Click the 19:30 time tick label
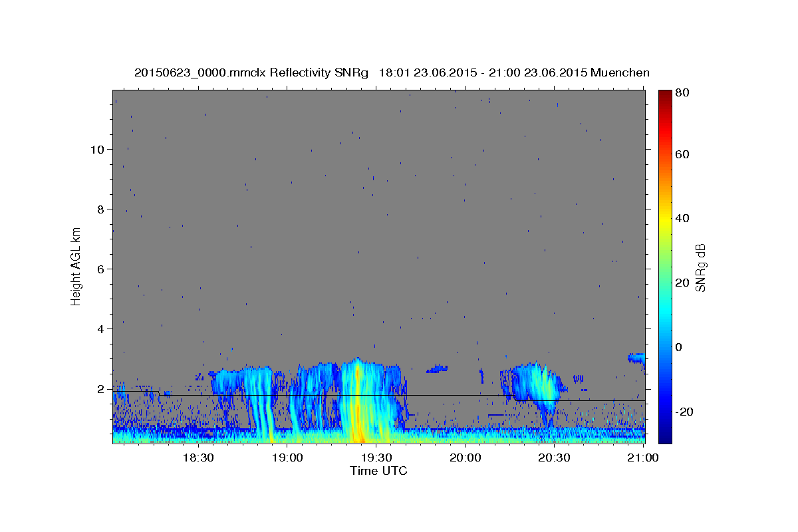 [376, 458]
